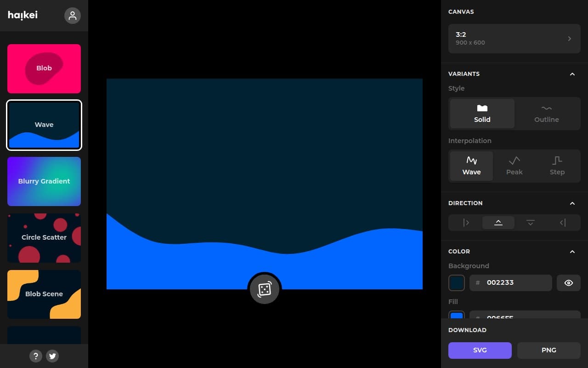This screenshot has height=368, width=588.
Task: Edit the background hex field 002233
Action: 511,283
